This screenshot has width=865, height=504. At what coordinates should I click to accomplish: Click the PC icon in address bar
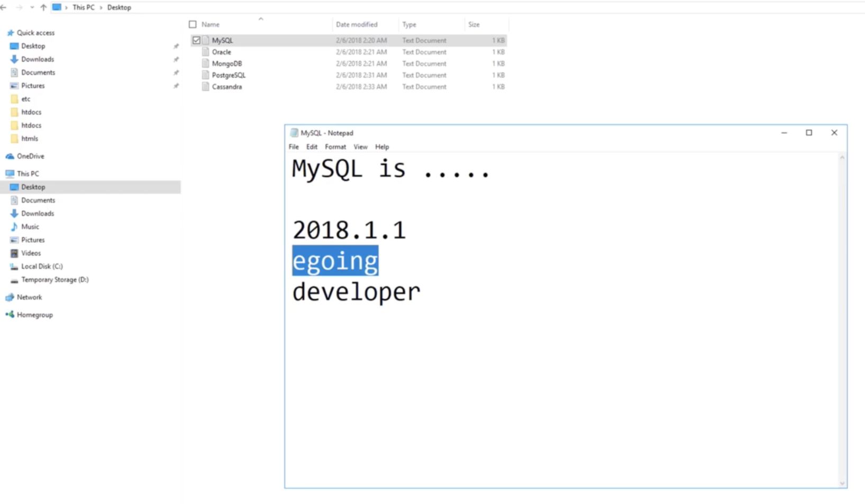57,7
